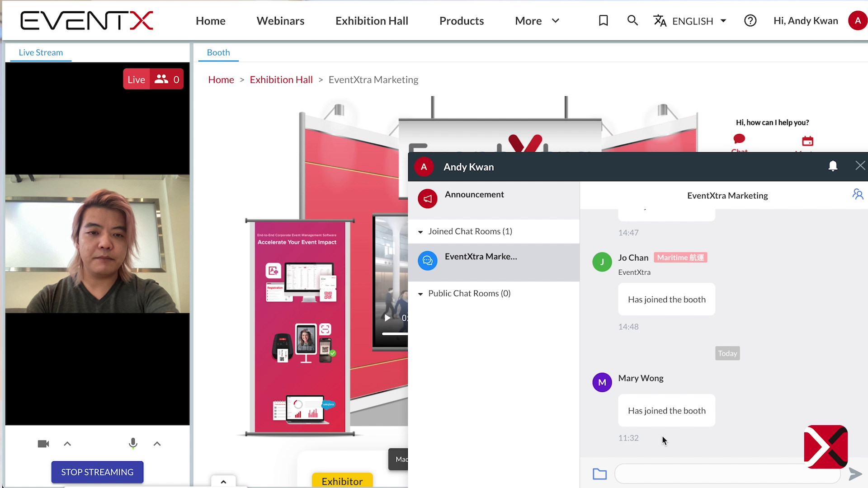The height and width of the screenshot is (488, 868).
Task: Click the Exhibitor label button
Action: pos(342,481)
